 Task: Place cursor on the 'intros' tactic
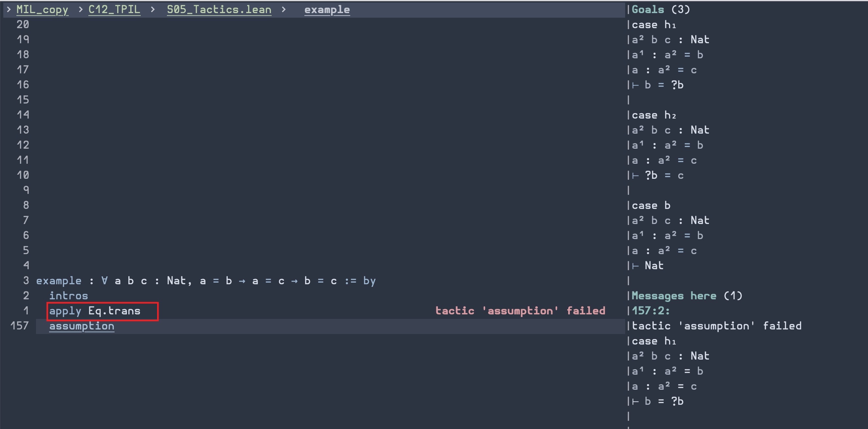point(68,296)
